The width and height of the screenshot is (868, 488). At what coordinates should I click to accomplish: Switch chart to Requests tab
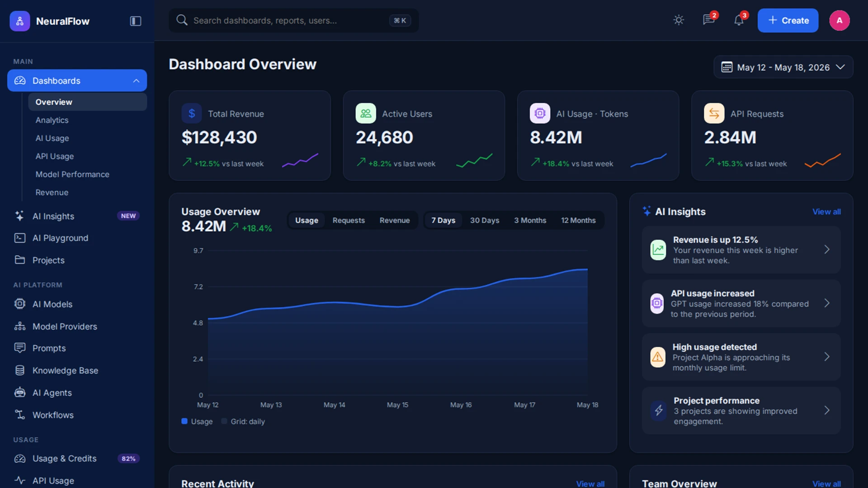coord(349,221)
